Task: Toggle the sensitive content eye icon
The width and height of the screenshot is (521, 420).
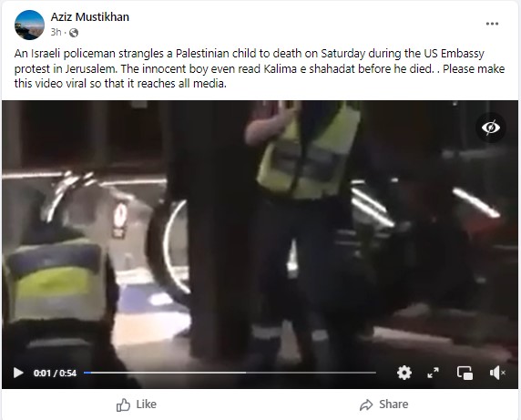Action: tap(491, 128)
